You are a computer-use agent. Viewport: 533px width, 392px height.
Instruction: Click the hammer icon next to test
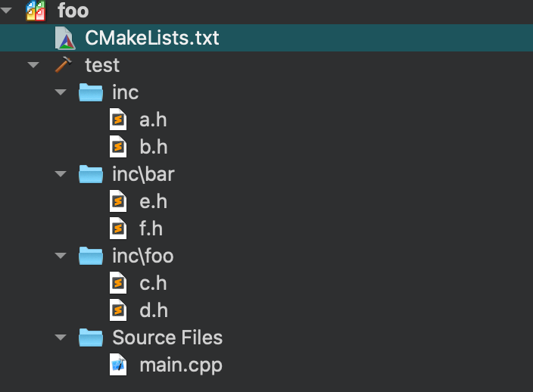point(64,65)
